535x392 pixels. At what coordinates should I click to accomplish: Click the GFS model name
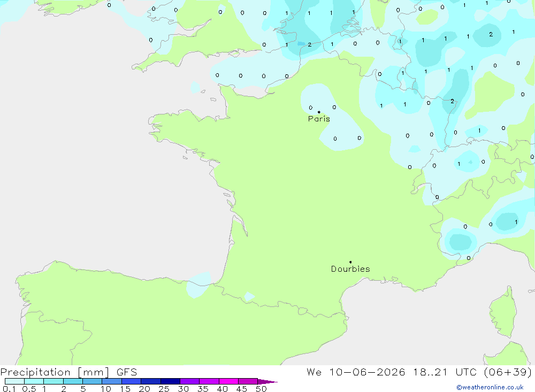(x=127, y=372)
